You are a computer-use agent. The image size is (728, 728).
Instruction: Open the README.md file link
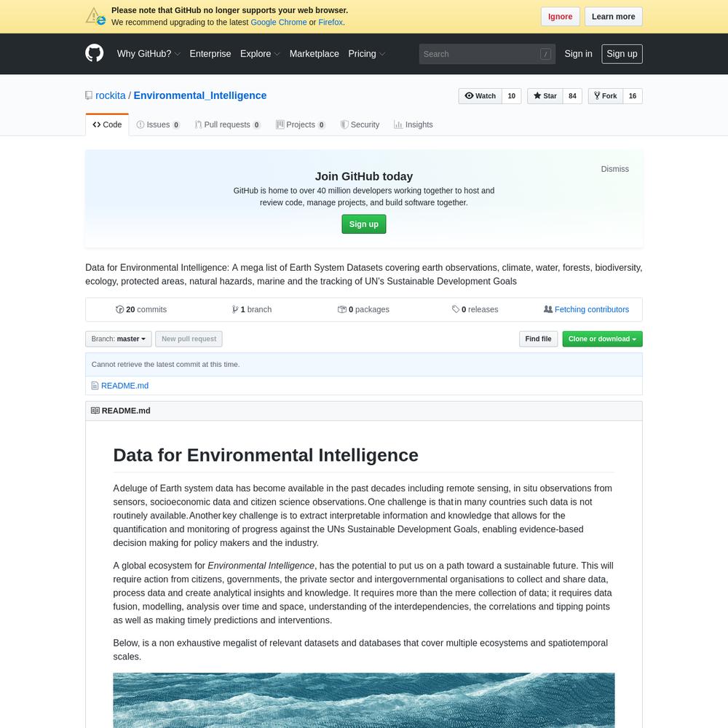(125, 386)
